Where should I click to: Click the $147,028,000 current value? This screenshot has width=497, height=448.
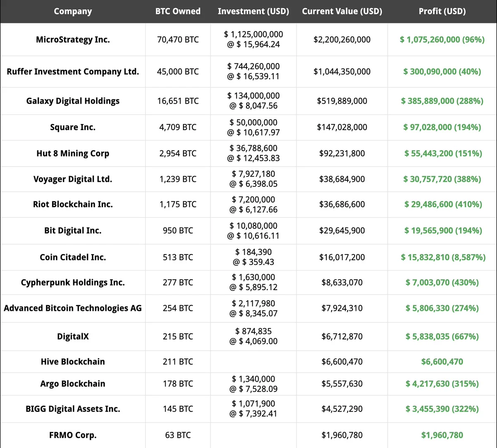(342, 127)
